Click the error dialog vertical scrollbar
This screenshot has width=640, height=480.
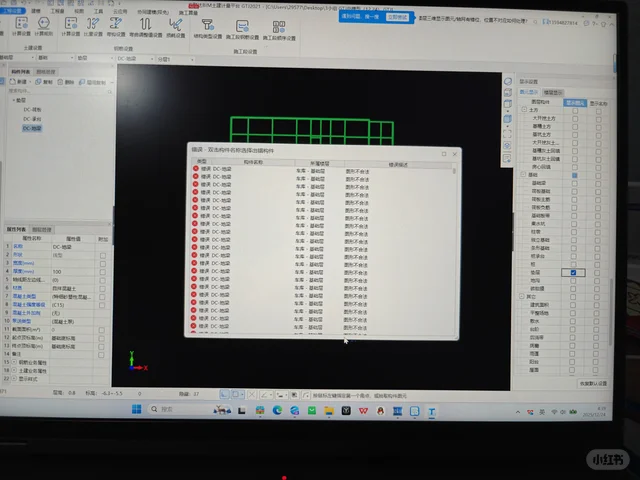click(454, 171)
